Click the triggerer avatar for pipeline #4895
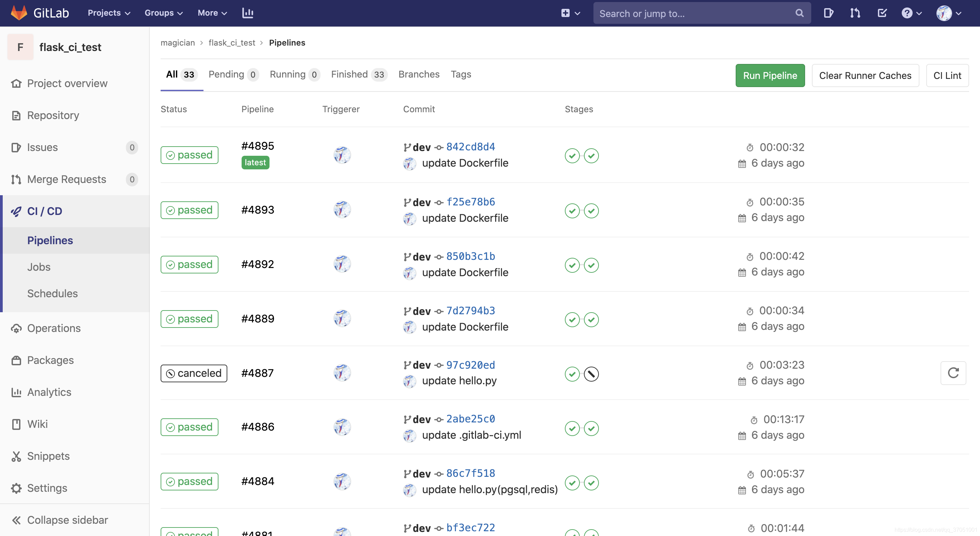Image resolution: width=980 pixels, height=536 pixels. coord(342,155)
